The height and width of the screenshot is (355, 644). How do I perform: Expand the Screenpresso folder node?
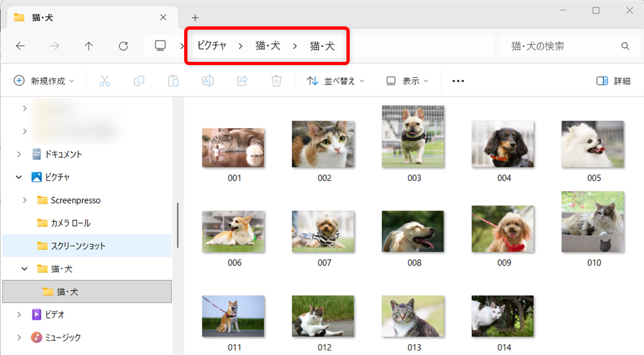[24, 200]
